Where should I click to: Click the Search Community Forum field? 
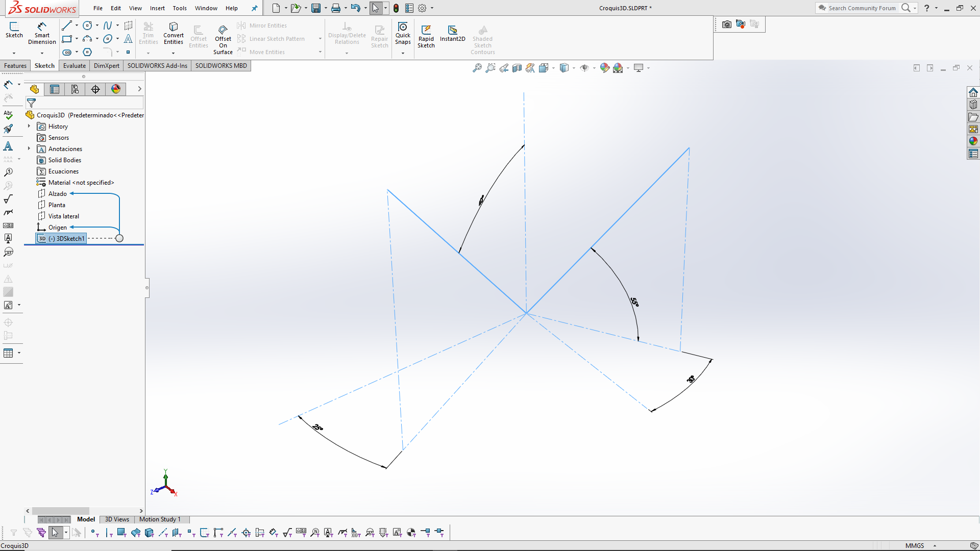tap(862, 8)
